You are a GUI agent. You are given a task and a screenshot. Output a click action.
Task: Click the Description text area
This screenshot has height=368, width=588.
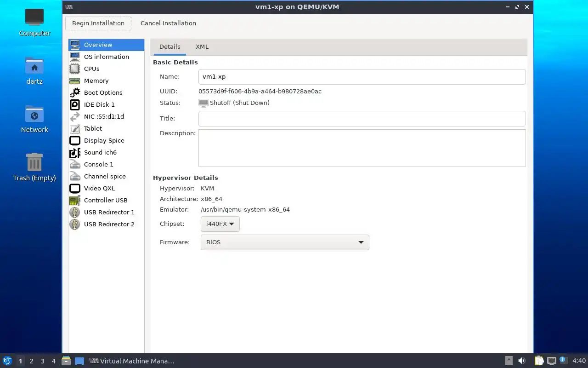[362, 148]
